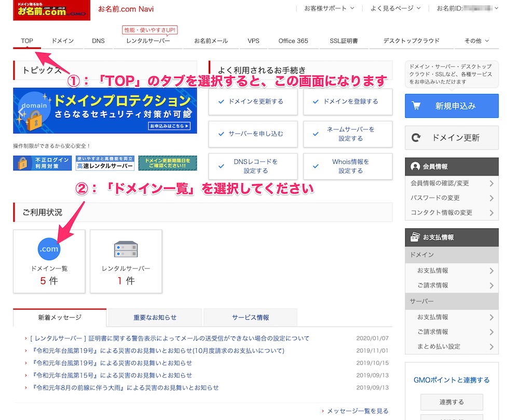Click the ドメインを更新する button
Image resolution: width=519 pixels, height=420 pixels.
point(253,102)
